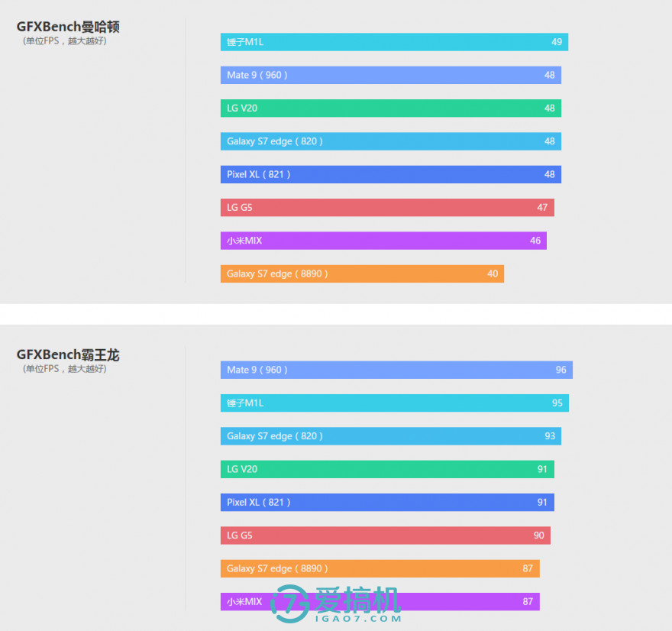
Task: Click the 单位FPS subtitle under GFXBench霸王龙
Action: pos(64,369)
